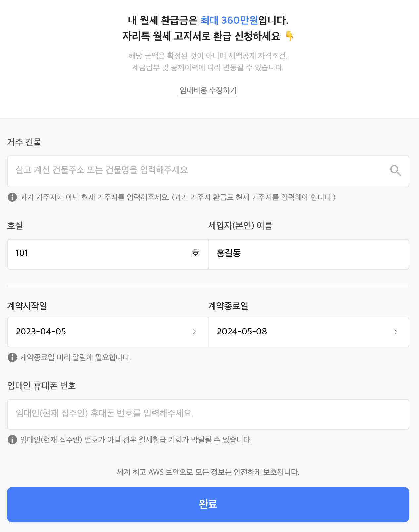Click the search magnifier icon in building field
This screenshot has height=532, width=419.
[395, 171]
